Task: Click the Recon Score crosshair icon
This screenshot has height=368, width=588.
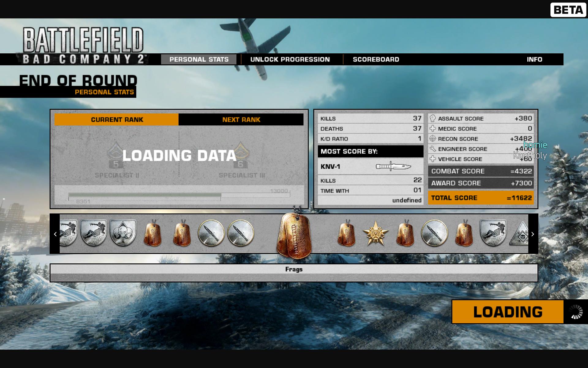Action: tap(432, 139)
